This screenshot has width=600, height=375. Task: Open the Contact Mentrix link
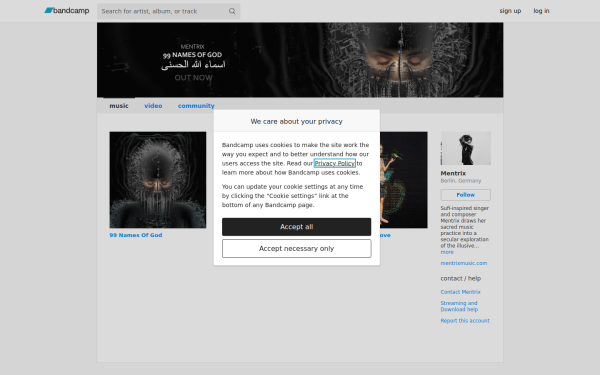point(460,292)
